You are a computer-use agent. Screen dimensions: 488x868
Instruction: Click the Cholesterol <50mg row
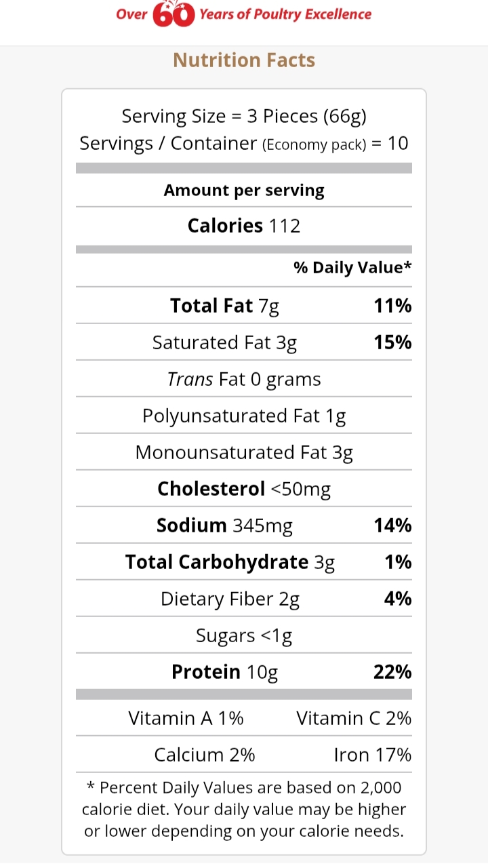click(244, 489)
